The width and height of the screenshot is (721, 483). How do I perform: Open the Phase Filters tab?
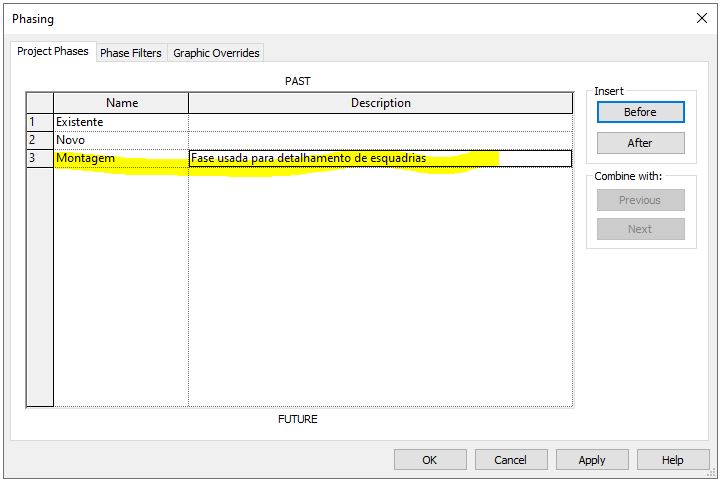131,53
